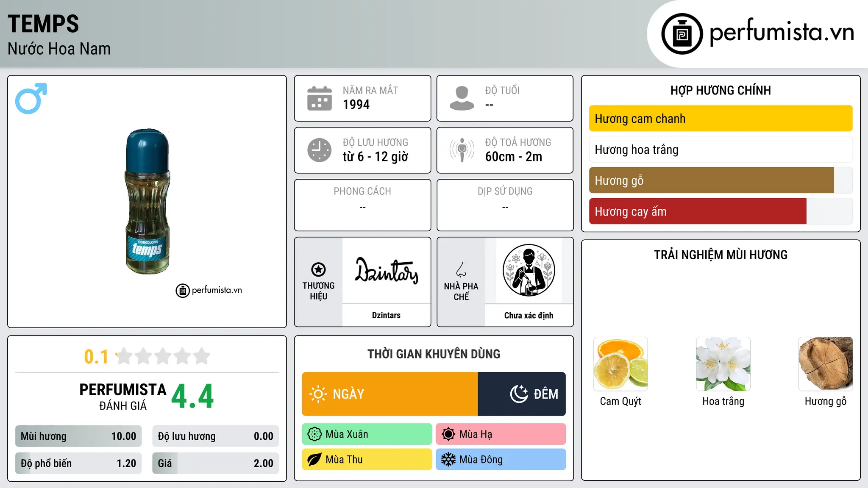The image size is (868, 488).
Task: Click the Hương gỗ accord bar
Action: point(721,180)
